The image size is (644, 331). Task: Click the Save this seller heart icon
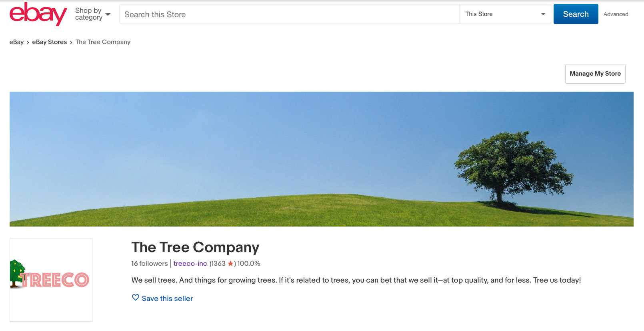(136, 298)
